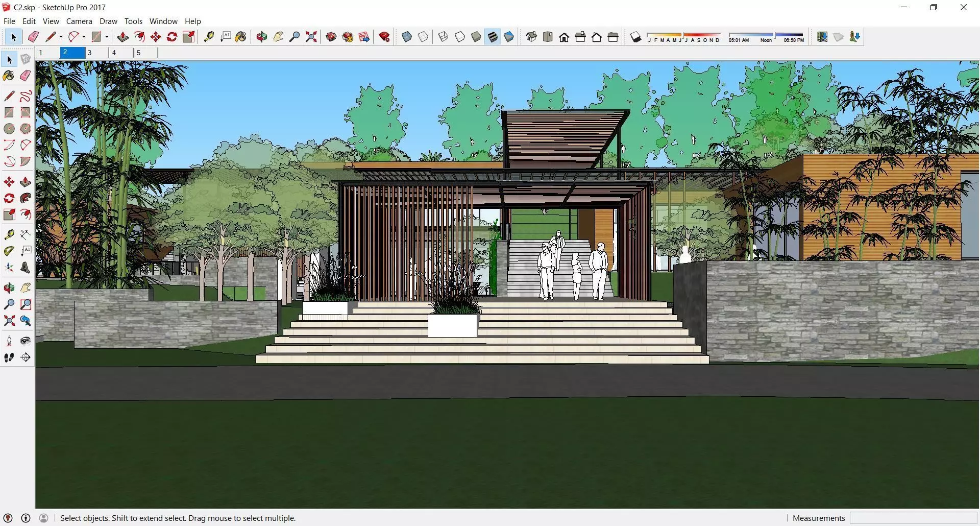980x526 pixels.
Task: Switch to scene tab 3
Action: coord(96,53)
